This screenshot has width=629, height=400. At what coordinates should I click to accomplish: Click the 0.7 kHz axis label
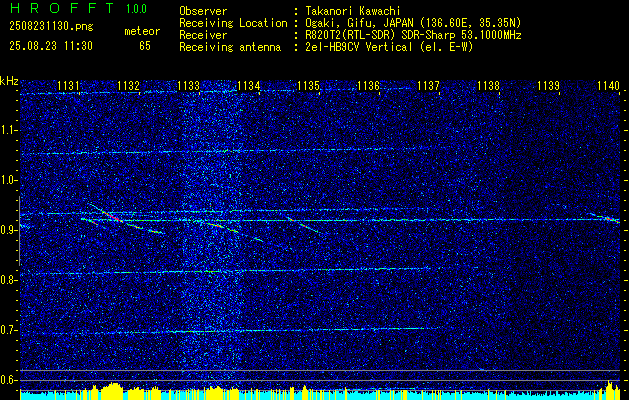[8, 330]
